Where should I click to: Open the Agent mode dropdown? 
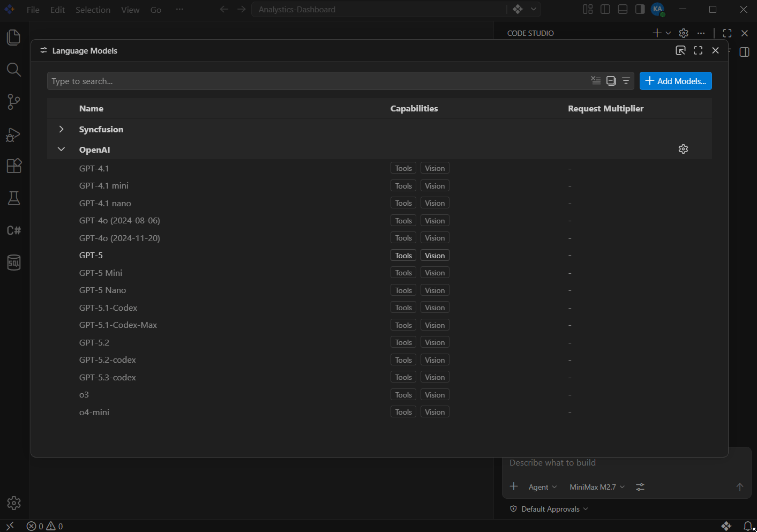(542, 487)
